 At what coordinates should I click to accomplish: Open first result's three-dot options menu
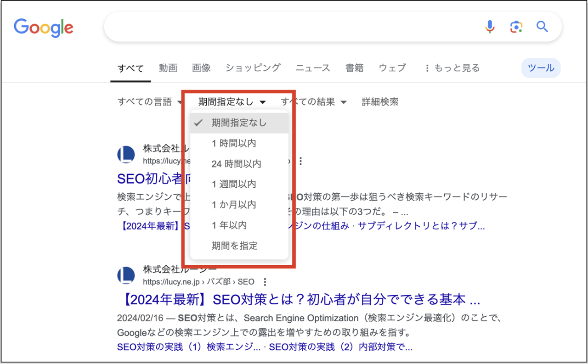pos(301,161)
